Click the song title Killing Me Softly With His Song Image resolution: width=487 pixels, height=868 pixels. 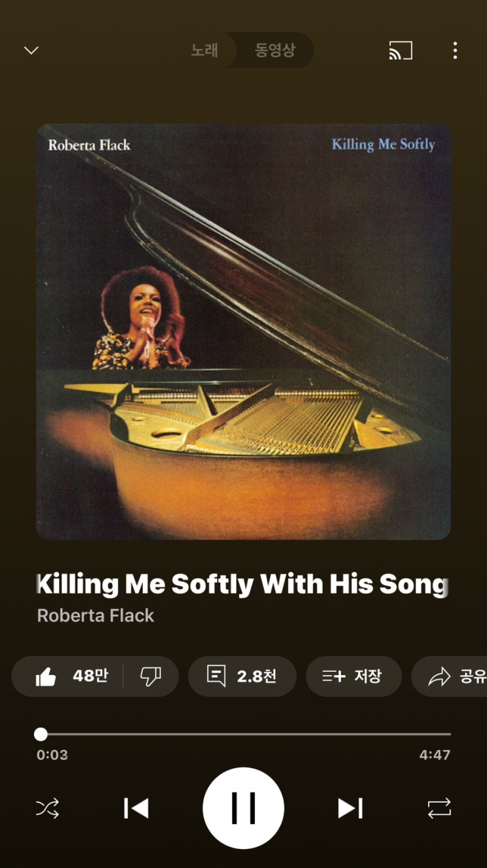pyautogui.click(x=243, y=584)
